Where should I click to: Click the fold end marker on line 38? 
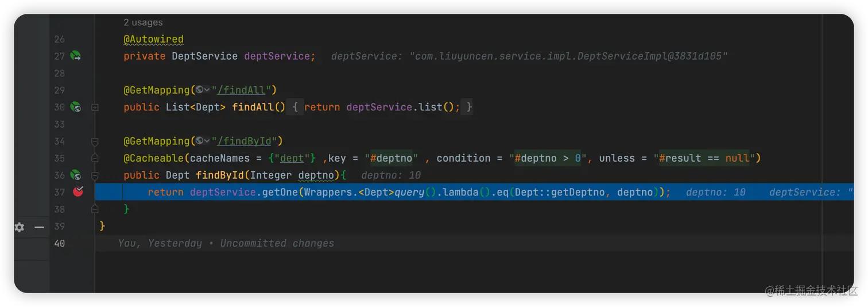pyautogui.click(x=95, y=209)
